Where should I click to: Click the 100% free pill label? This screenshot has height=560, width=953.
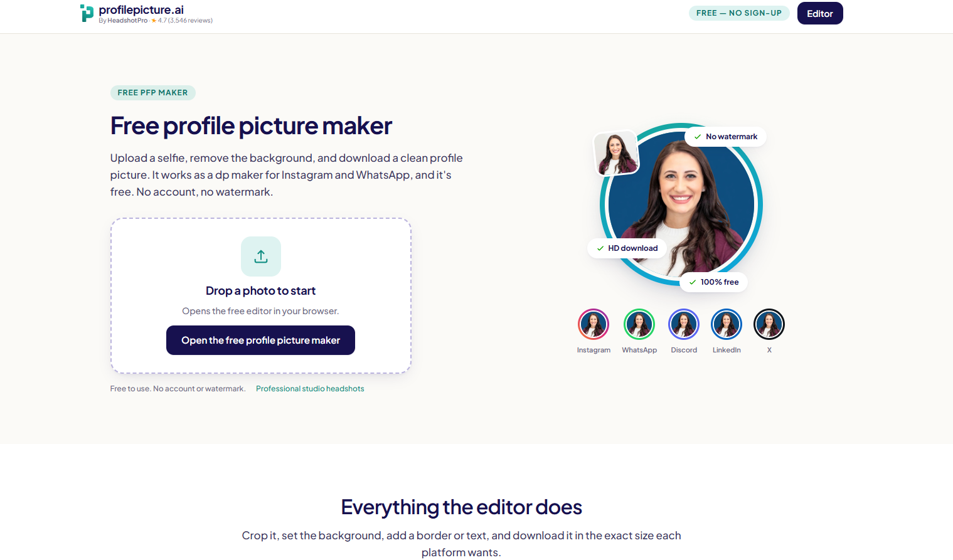click(x=713, y=282)
